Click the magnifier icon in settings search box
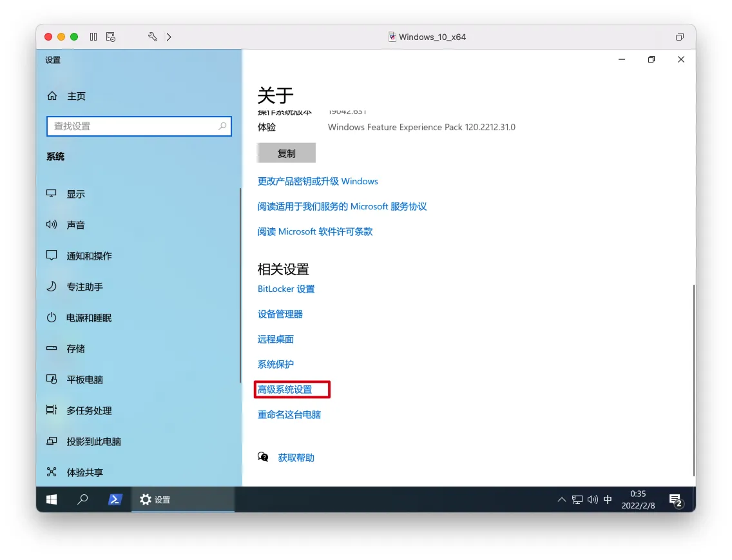The image size is (732, 560). pyautogui.click(x=222, y=126)
